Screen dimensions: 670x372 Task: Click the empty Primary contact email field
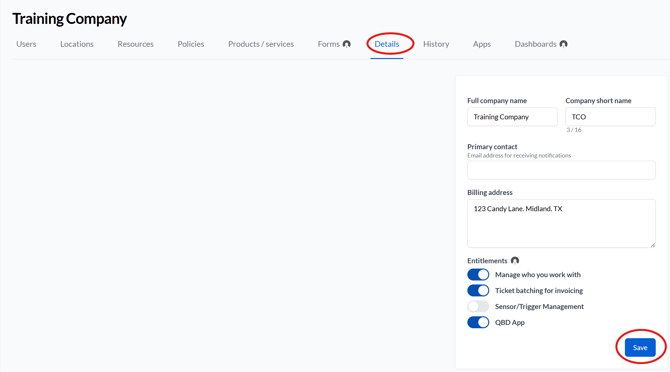561,170
